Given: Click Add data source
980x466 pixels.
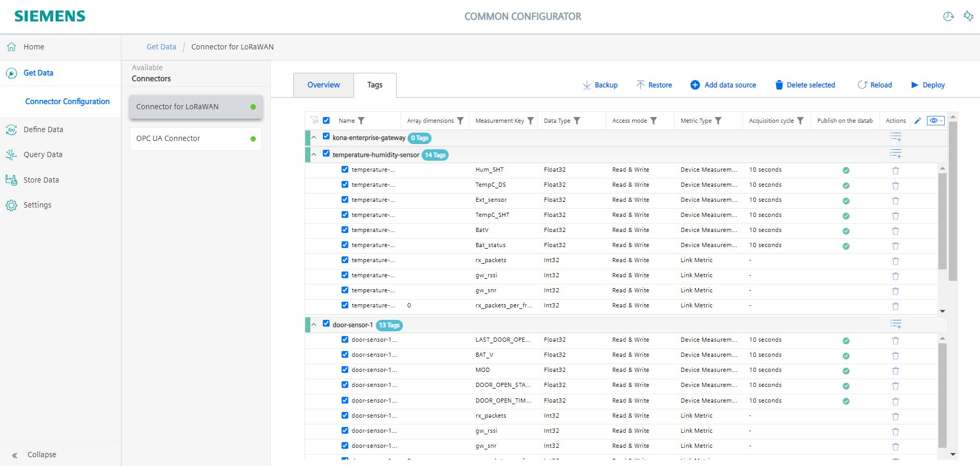Looking at the screenshot, I should (723, 85).
